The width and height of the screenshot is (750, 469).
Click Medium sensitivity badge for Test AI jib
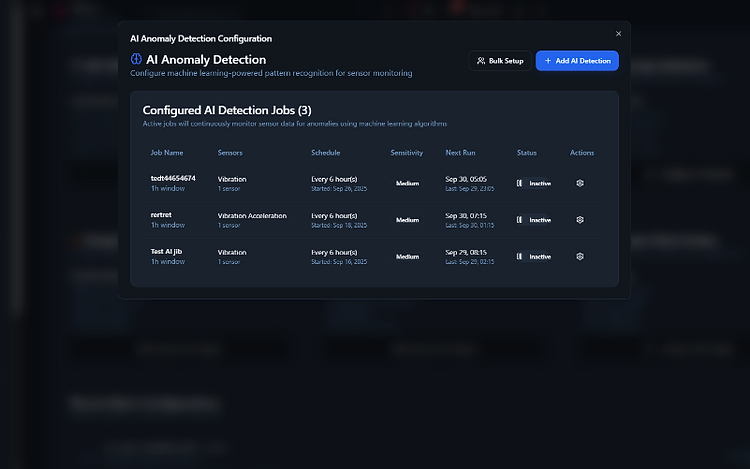click(408, 257)
